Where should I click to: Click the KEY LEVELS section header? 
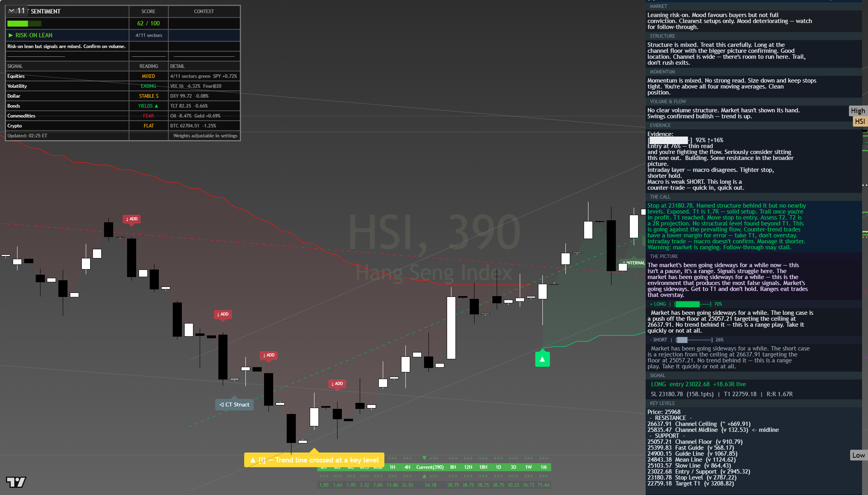754,403
